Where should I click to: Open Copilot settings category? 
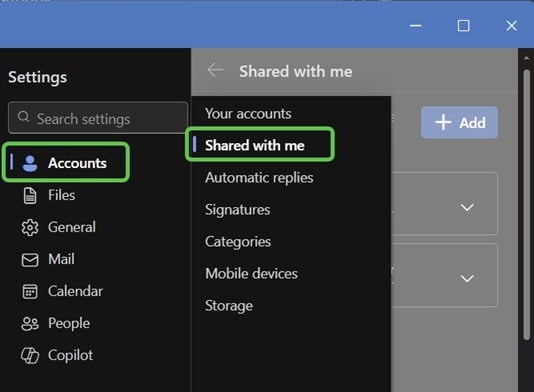tap(70, 356)
